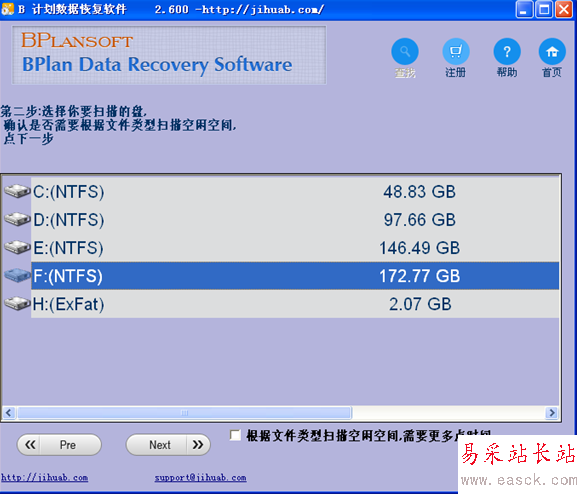Viewport: 578px width, 495px height.
Task: Open the shopping cart register icon
Action: [456, 52]
